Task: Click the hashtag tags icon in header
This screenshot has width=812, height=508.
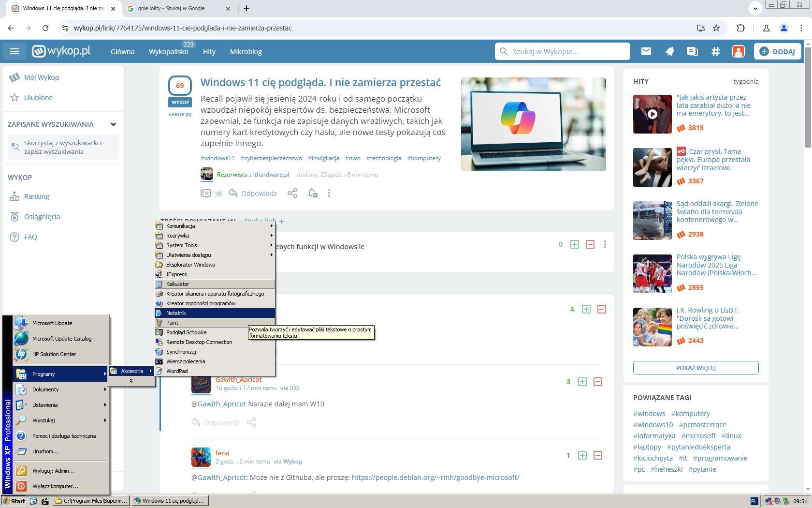Action: pyautogui.click(x=715, y=51)
